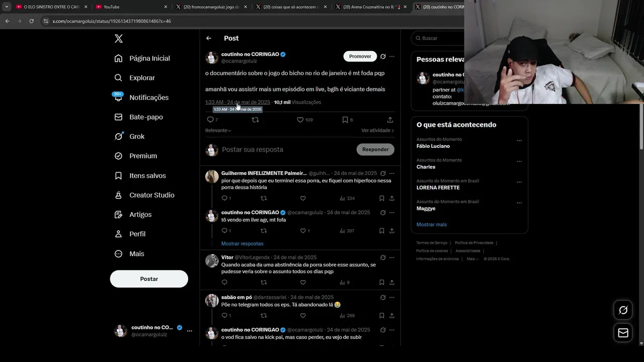Like Guilherme's reply
644x362 pixels.
point(303,198)
